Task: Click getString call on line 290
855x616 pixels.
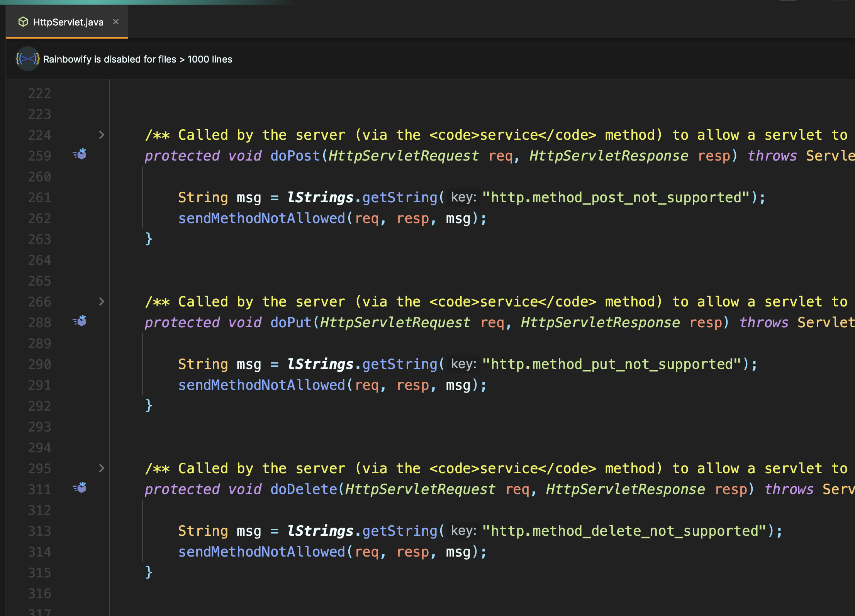Action: point(400,364)
